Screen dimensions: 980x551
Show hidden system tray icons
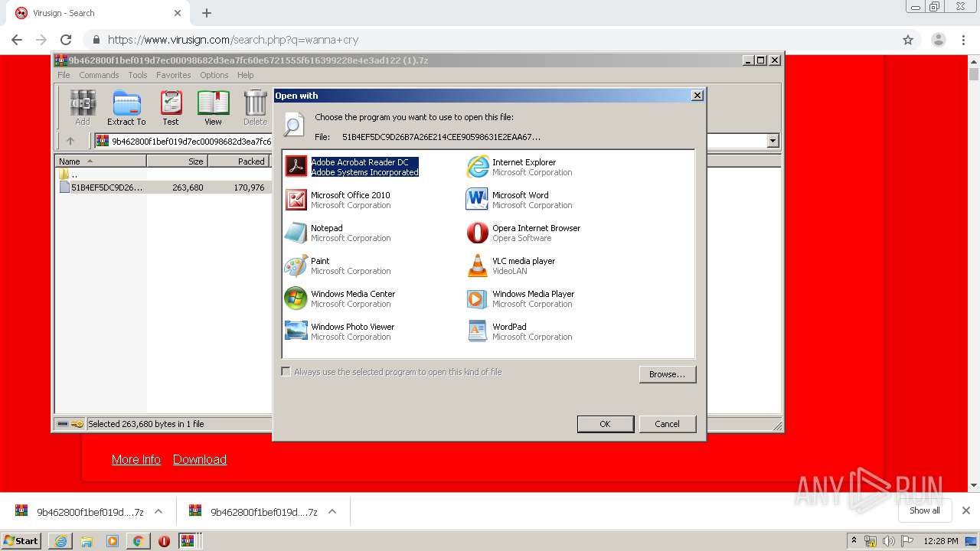[854, 541]
